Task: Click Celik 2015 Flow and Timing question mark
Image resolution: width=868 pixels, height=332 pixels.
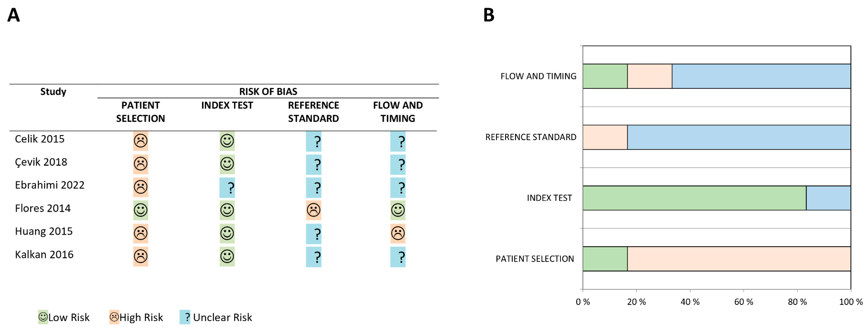Action: tap(398, 141)
